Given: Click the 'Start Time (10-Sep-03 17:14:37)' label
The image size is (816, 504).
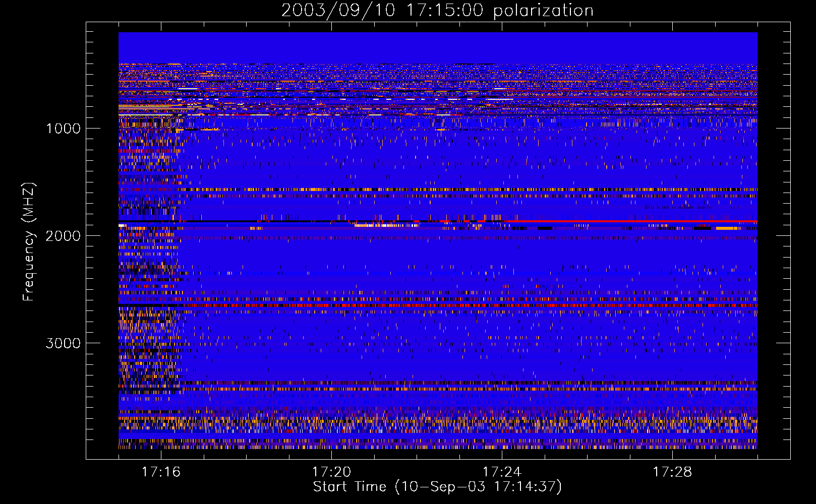Looking at the screenshot, I should pyautogui.click(x=437, y=487).
